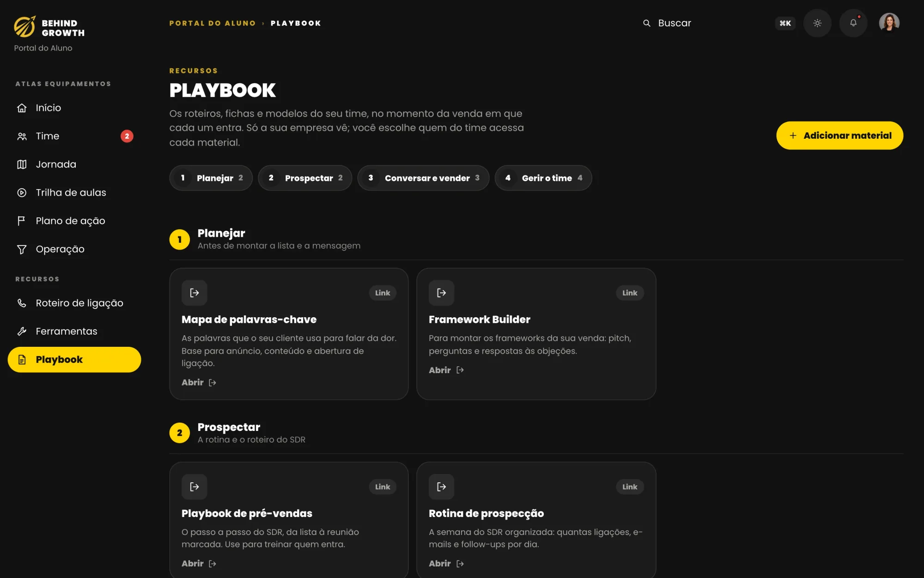
Task: Click the Playbook de pré-vendas card icon
Action: click(194, 486)
